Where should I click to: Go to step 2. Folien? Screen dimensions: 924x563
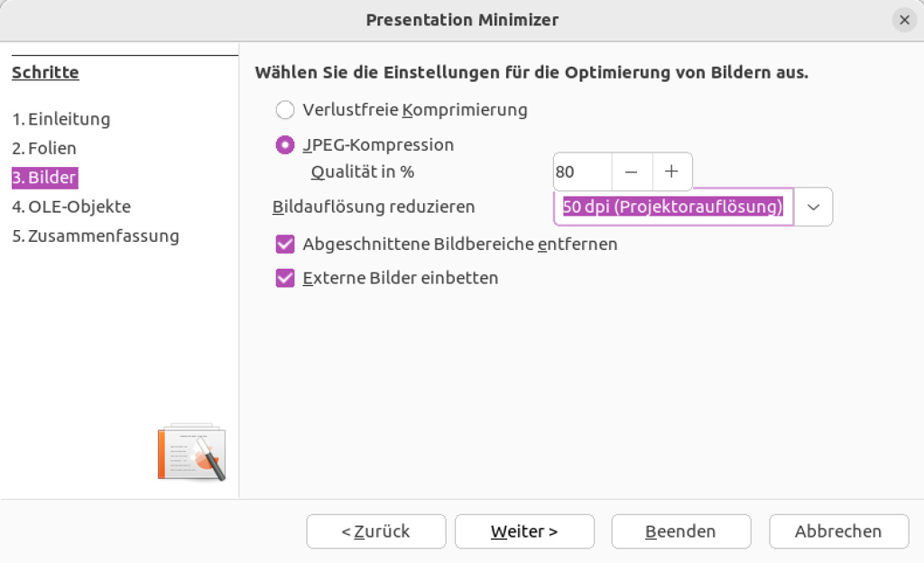tap(44, 148)
